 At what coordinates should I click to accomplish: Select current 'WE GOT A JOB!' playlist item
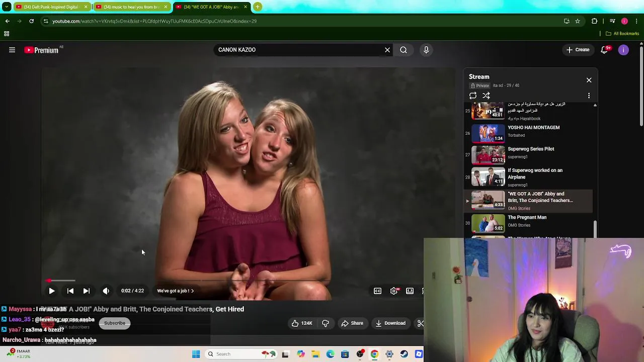pos(528,200)
